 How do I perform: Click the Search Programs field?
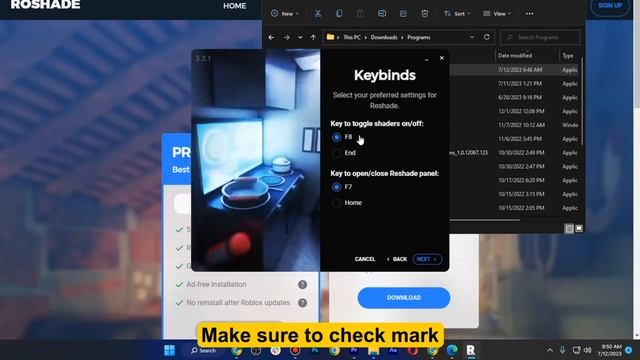[540, 37]
